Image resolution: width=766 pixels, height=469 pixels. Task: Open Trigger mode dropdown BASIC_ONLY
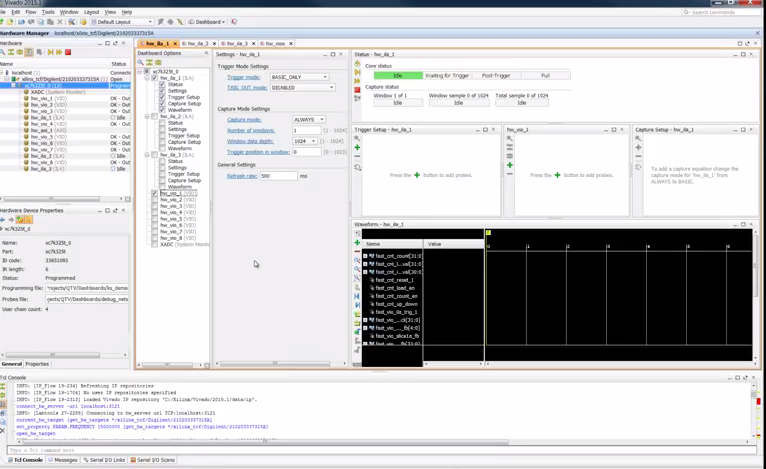pos(299,77)
